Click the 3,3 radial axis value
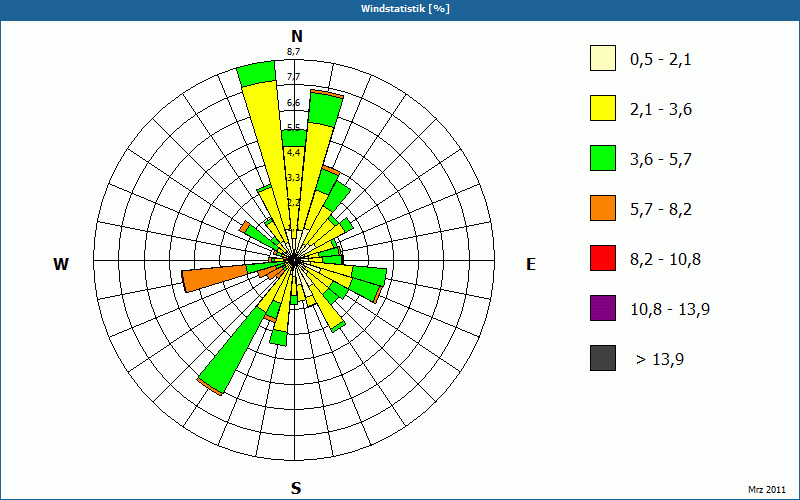 (293, 178)
